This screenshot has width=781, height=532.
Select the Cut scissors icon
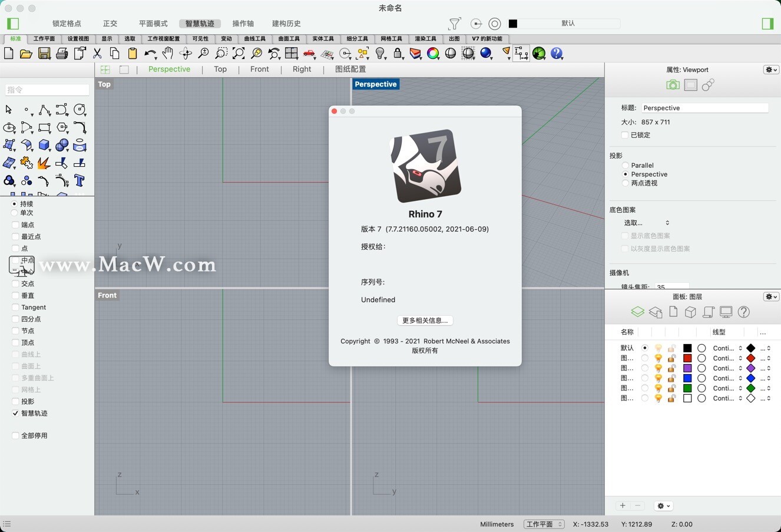click(x=97, y=54)
